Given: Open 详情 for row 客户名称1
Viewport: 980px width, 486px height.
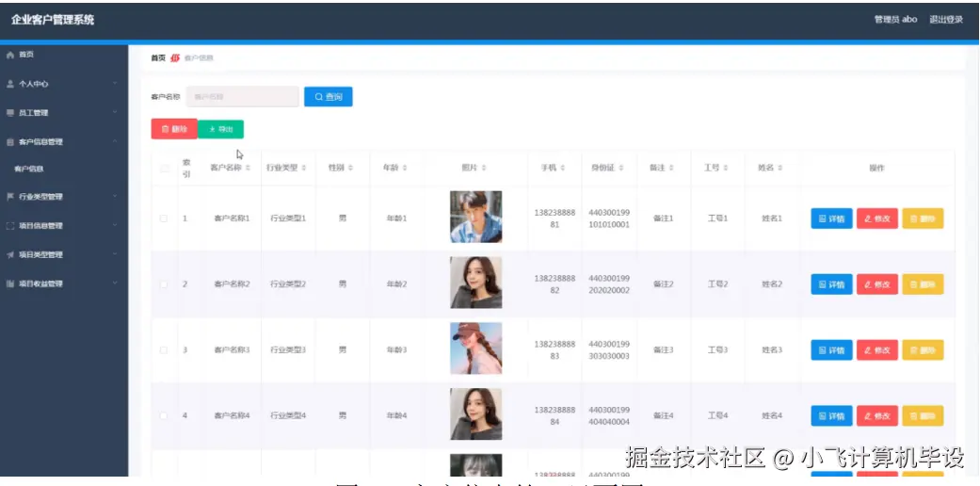Looking at the screenshot, I should 831,219.
